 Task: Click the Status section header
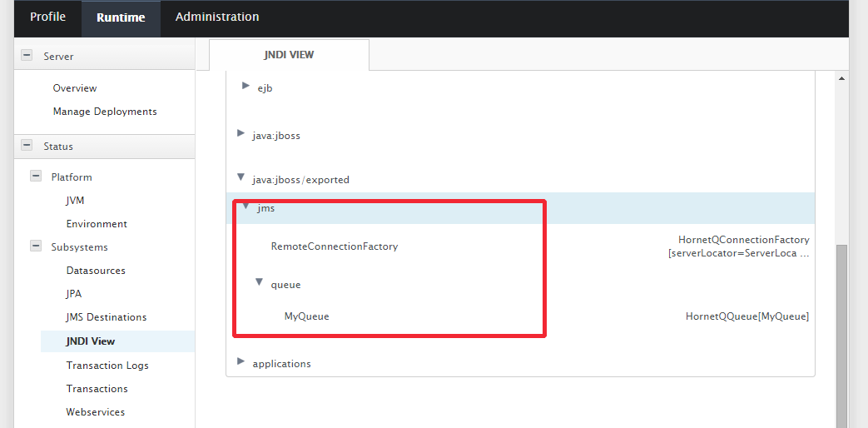(104, 146)
